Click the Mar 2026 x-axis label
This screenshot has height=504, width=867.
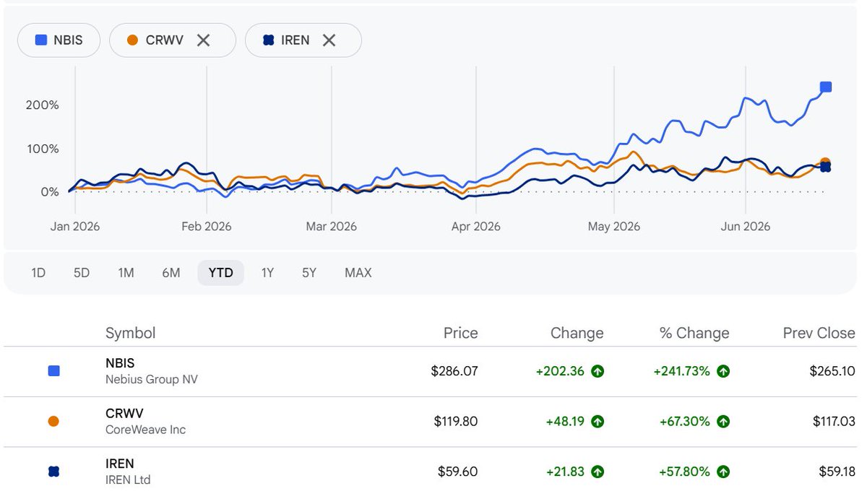coord(332,227)
